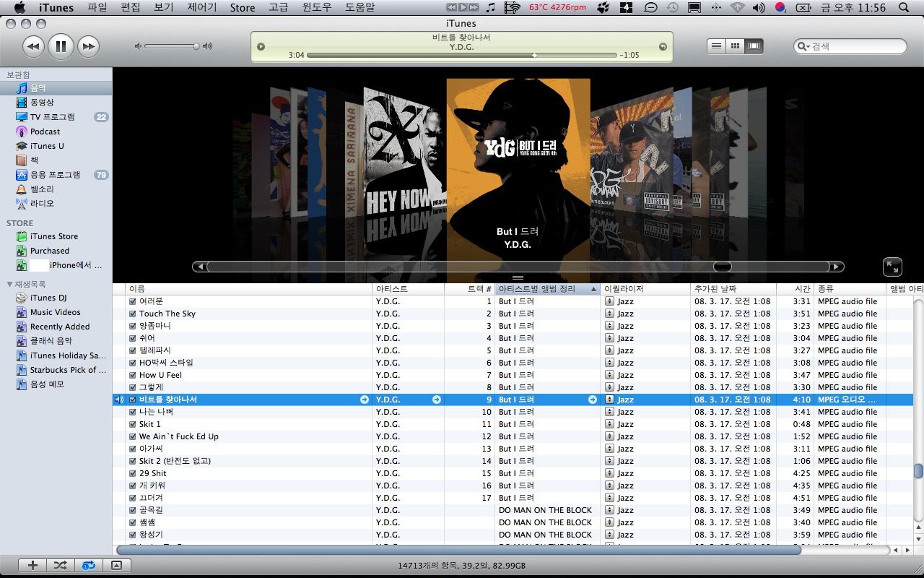Open the TV 프로그램 library icon
The height and width of the screenshot is (578, 924).
click(x=22, y=117)
